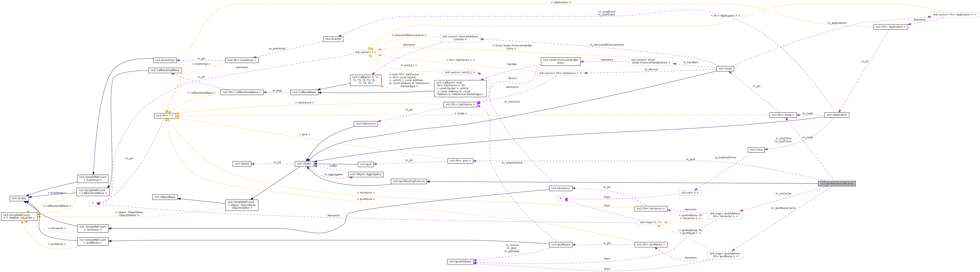
Task: Open the ns3::Ipv4Route node
Action: 561,245
